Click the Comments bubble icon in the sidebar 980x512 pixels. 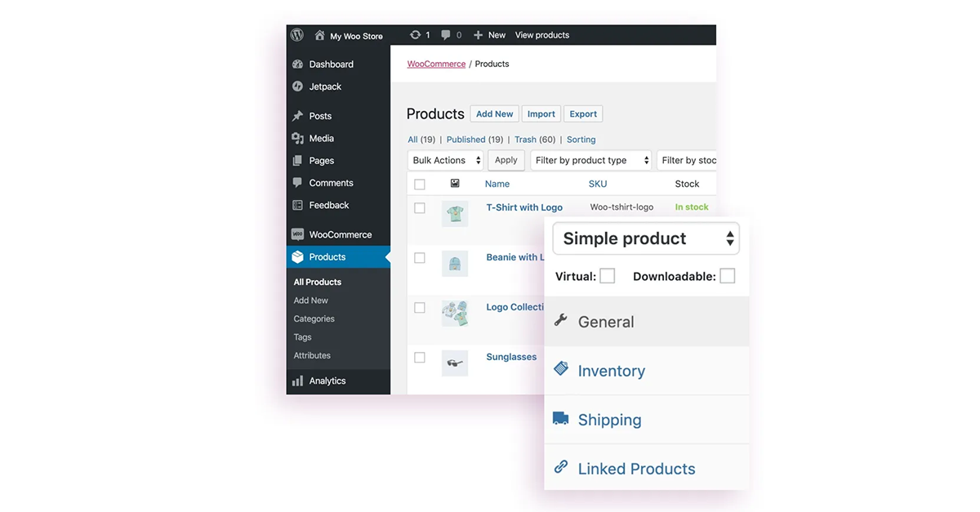(x=298, y=182)
